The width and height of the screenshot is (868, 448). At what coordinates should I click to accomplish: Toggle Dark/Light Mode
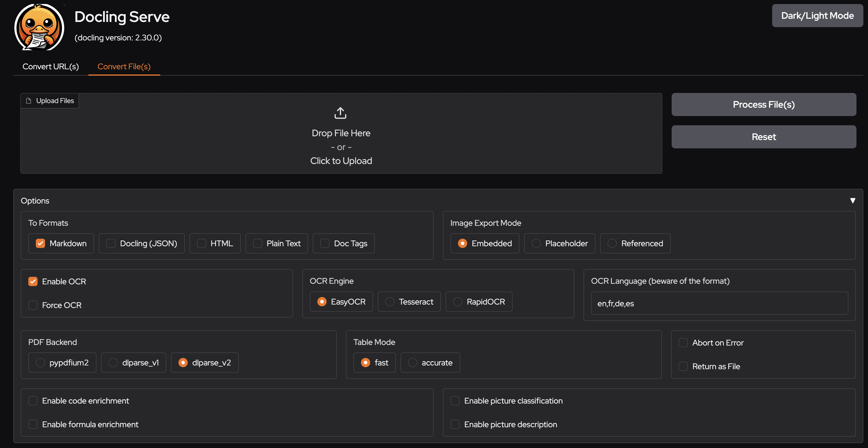click(x=817, y=16)
